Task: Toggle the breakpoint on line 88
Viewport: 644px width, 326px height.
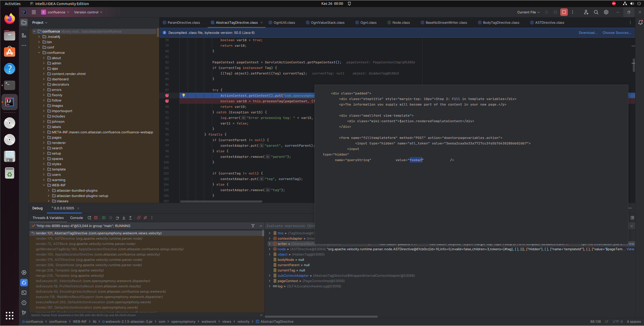Action: tap(167, 95)
